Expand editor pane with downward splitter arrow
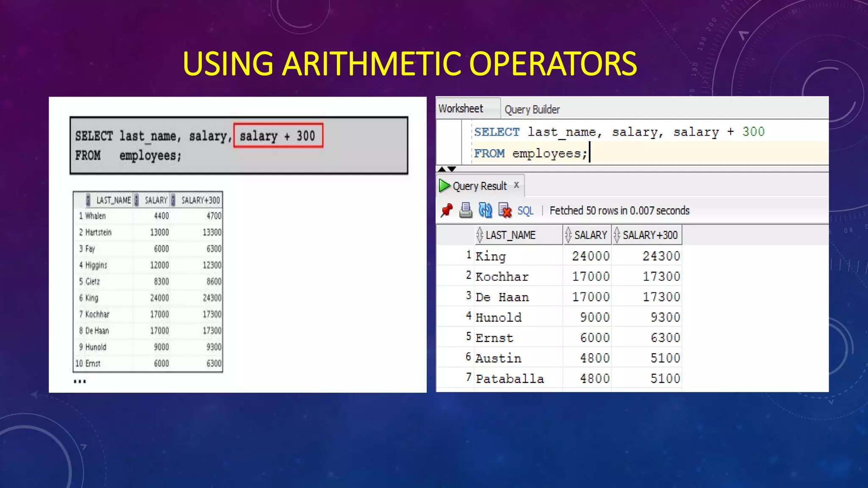 pos(452,169)
